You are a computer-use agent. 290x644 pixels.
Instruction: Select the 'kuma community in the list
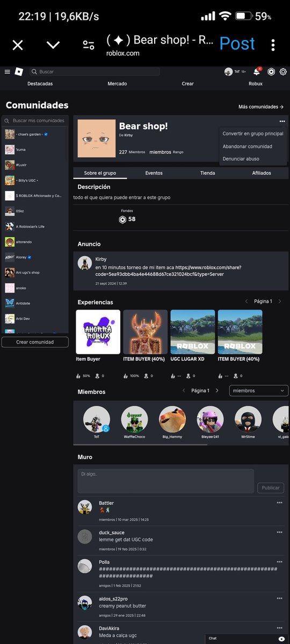[x=35, y=150]
